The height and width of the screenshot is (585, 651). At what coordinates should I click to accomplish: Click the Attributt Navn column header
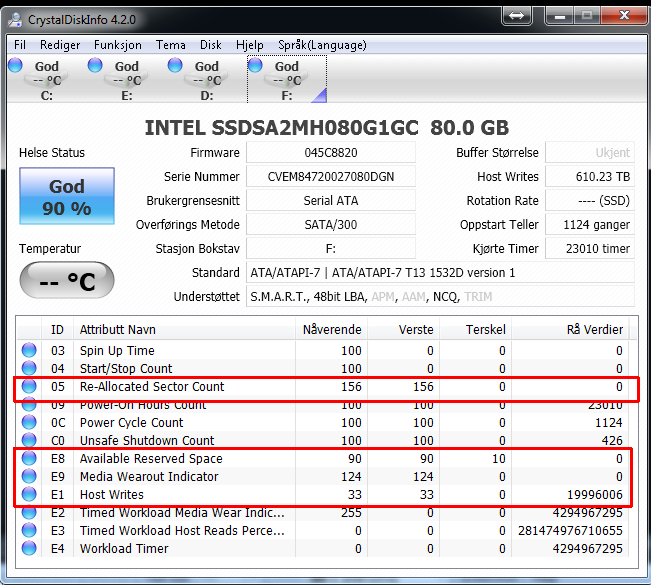coord(184,329)
